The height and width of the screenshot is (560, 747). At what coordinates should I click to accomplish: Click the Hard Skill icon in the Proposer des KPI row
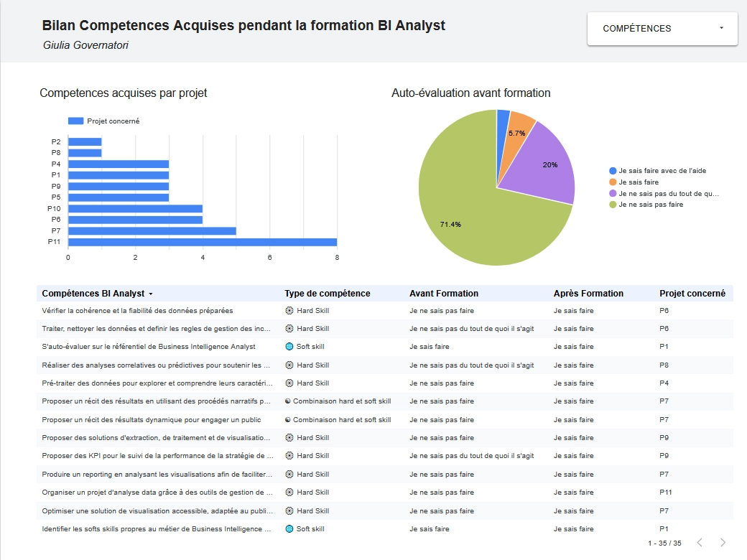289,456
